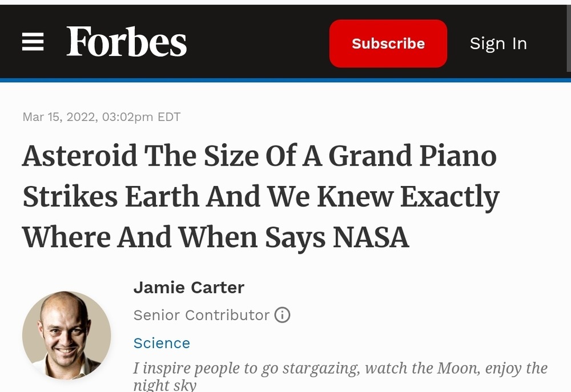Image resolution: width=571 pixels, height=392 pixels.
Task: Click the word Asteroid in the headline
Action: (x=80, y=156)
